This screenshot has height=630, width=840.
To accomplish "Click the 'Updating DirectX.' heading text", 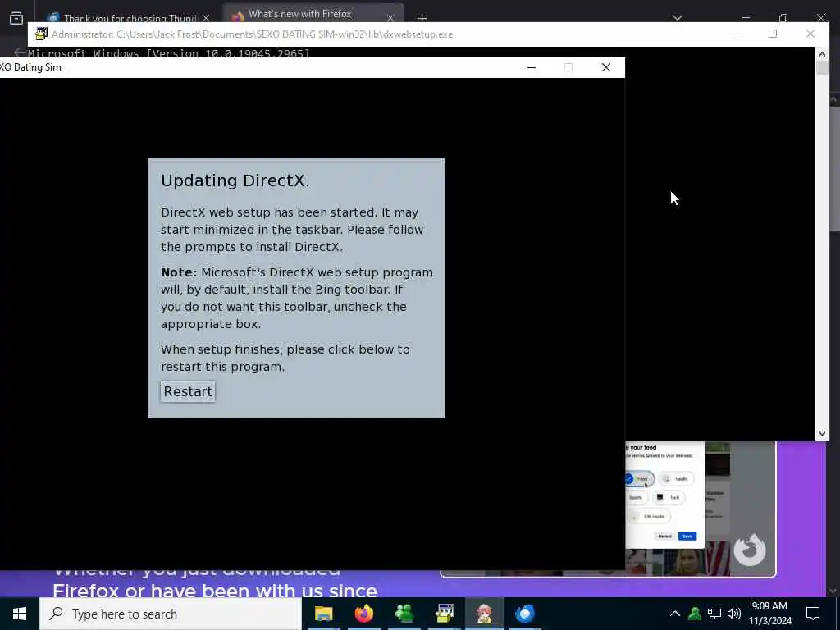I will pyautogui.click(x=235, y=180).
